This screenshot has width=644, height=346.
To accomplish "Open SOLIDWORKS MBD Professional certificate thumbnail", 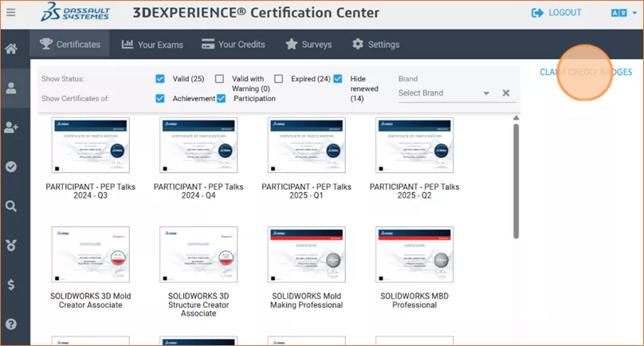I will [x=414, y=254].
